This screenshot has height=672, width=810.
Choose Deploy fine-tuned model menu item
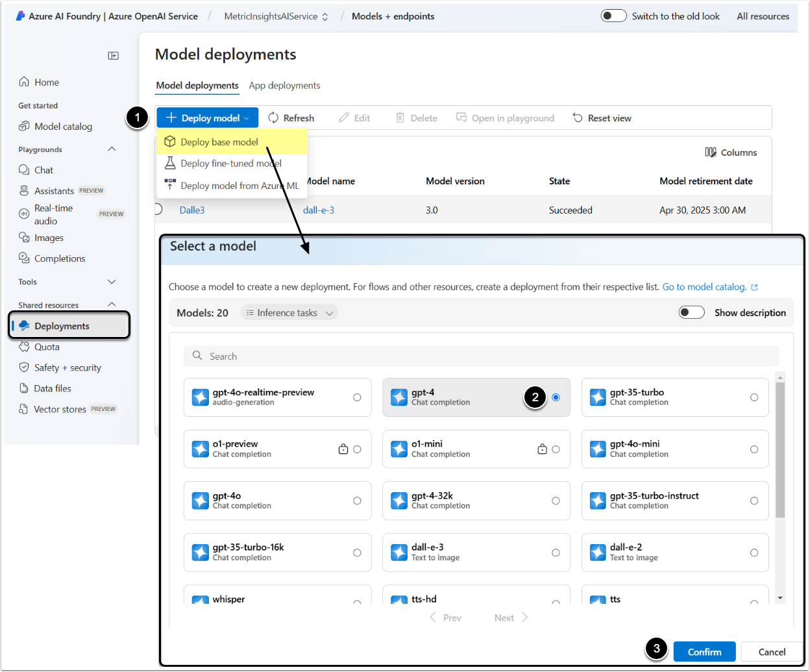click(x=230, y=164)
